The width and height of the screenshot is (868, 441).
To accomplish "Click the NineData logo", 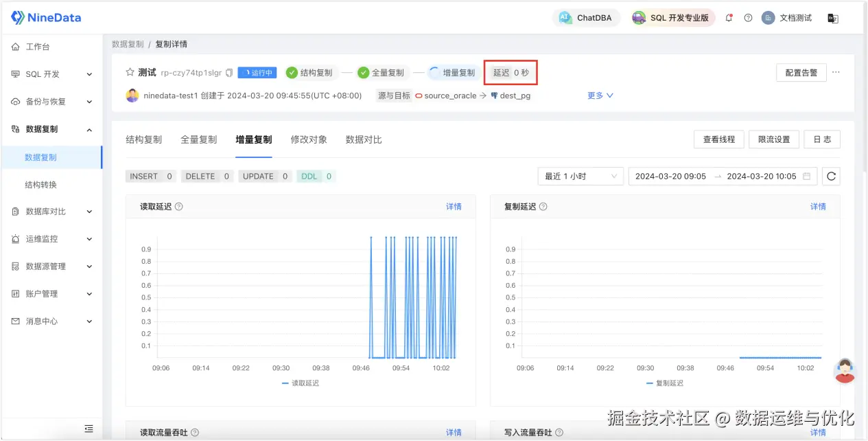I will tap(46, 18).
